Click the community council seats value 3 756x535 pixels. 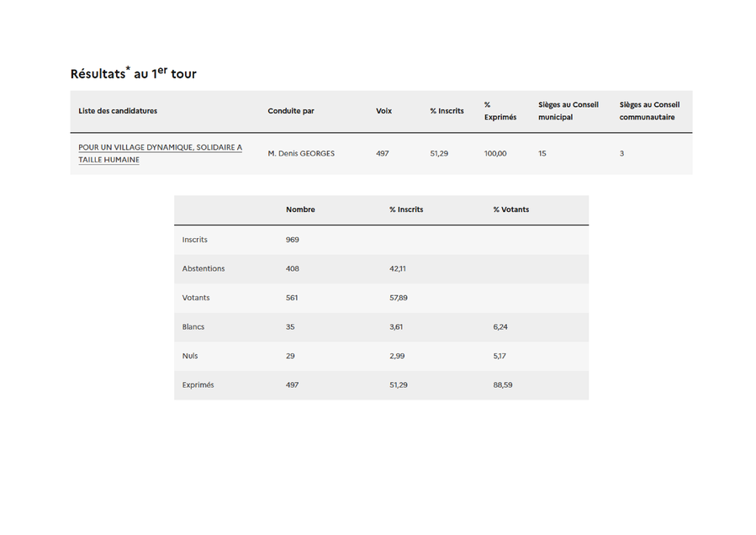(621, 154)
